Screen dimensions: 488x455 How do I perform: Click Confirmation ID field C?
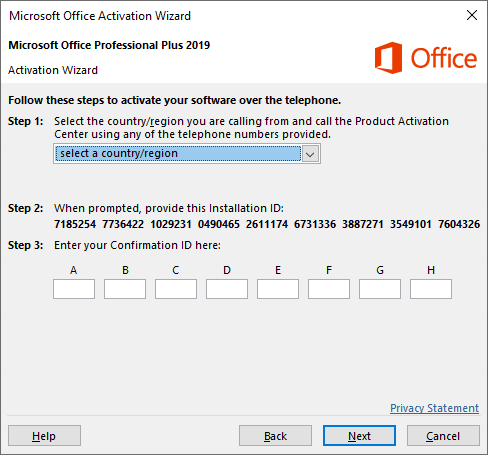click(176, 289)
